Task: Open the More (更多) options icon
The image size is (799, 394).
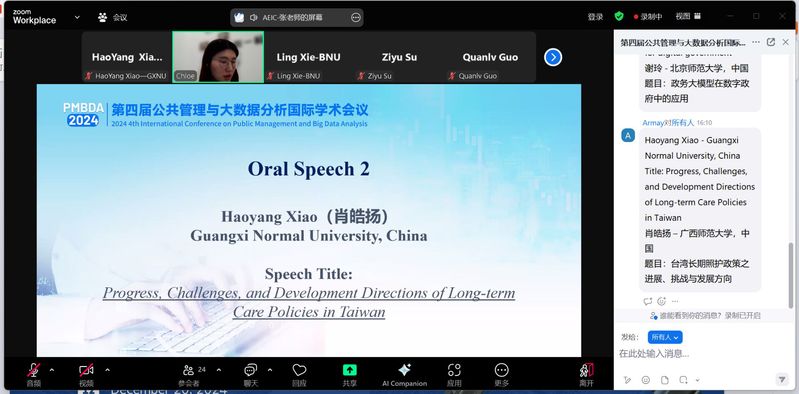Action: coord(501,370)
